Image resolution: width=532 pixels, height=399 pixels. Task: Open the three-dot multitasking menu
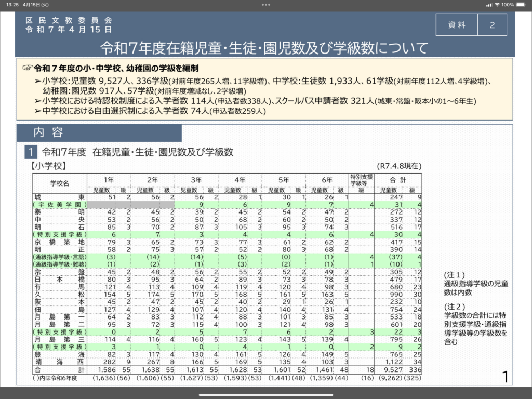(x=266, y=5)
